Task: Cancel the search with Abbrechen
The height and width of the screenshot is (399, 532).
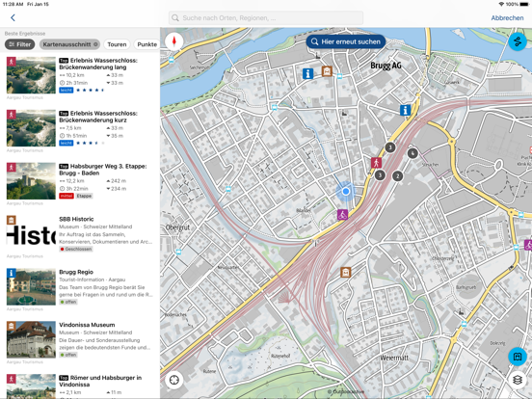Action: click(507, 18)
